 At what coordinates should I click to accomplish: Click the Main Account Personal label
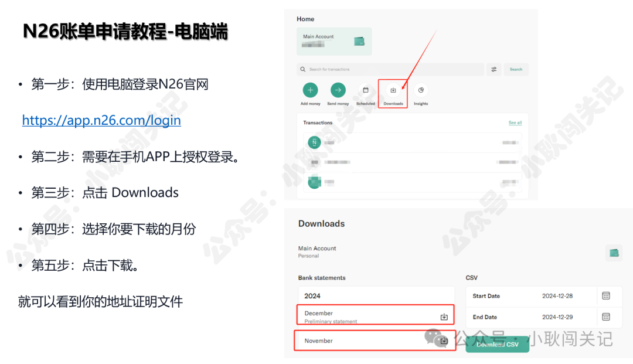(x=317, y=252)
